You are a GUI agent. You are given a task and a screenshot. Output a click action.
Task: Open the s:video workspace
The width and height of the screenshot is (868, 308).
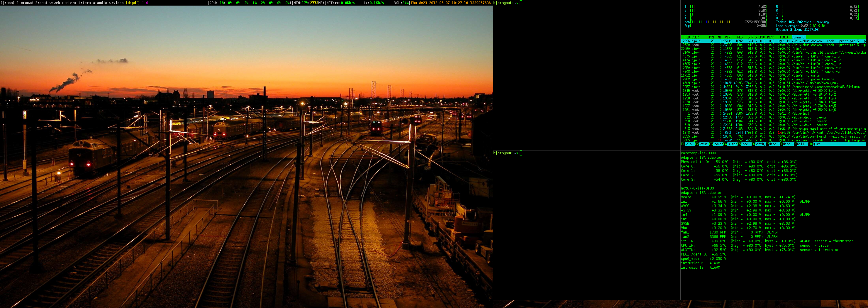coord(117,3)
